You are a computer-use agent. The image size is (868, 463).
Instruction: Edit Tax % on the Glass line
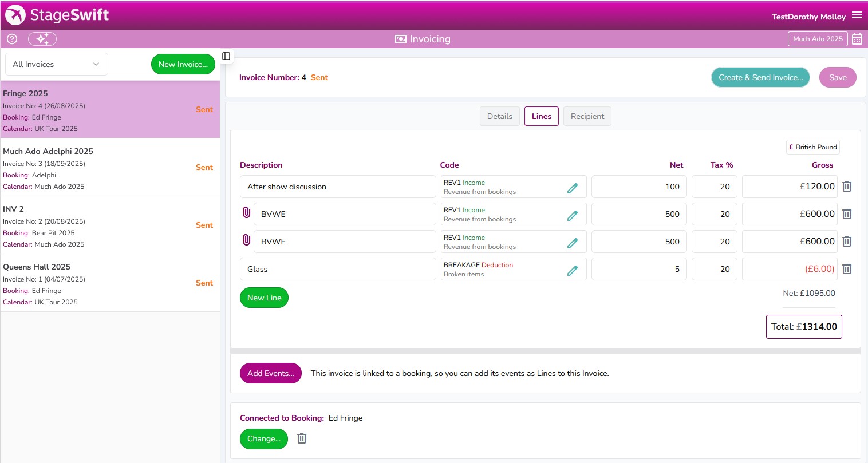[714, 269]
